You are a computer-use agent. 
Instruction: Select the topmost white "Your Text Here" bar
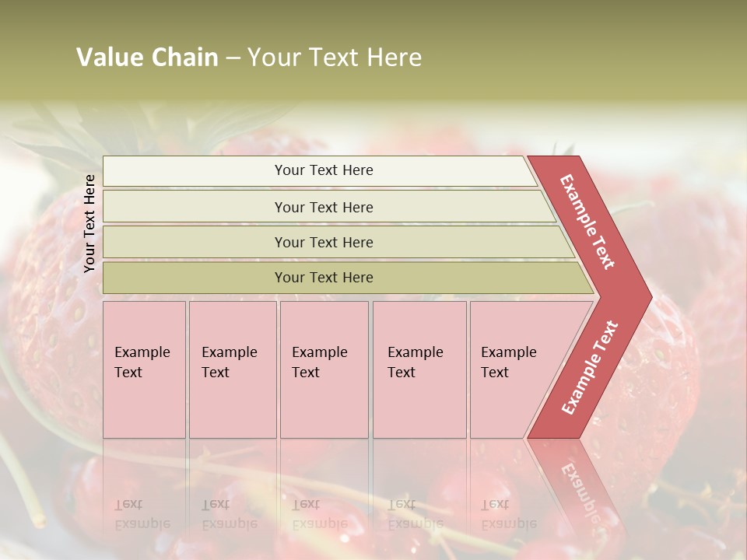tap(323, 170)
